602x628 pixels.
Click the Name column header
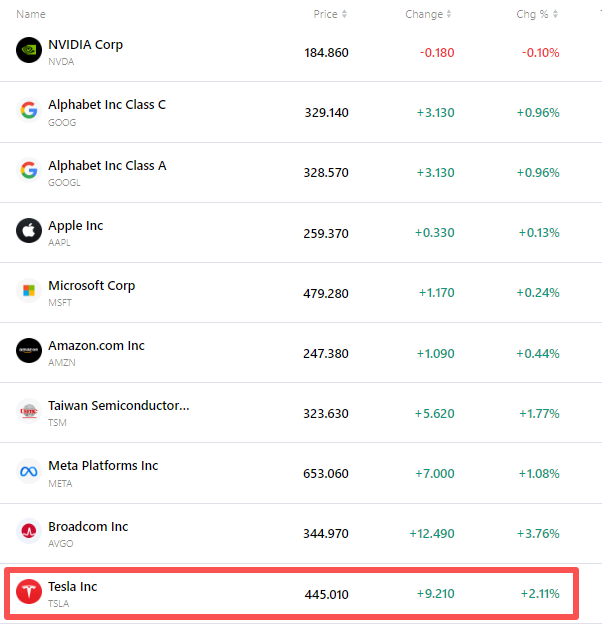pyautogui.click(x=31, y=14)
